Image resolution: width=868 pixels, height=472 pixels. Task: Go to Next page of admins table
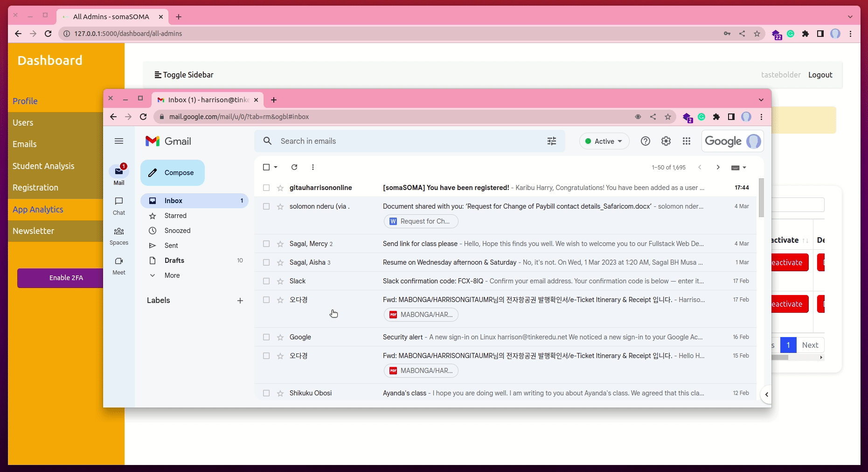pyautogui.click(x=810, y=345)
